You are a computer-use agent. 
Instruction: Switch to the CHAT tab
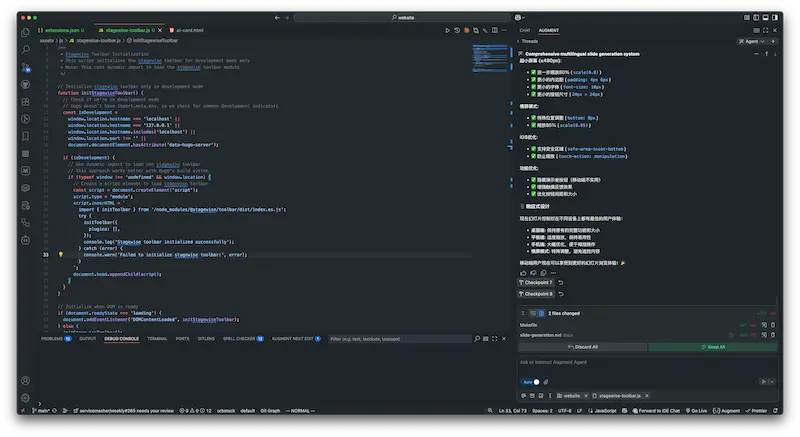coord(525,31)
